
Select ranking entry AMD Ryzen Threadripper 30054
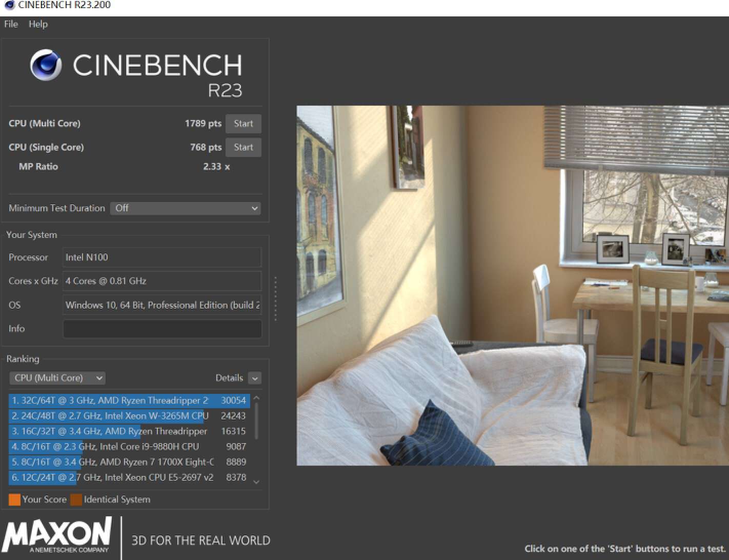[x=129, y=401]
